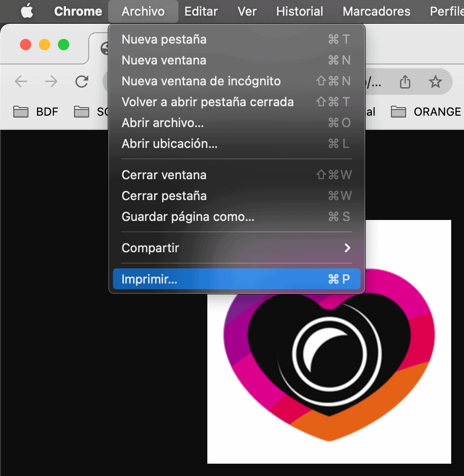
Task: Click Imprimir... in the Archivo menu
Action: 236,279
